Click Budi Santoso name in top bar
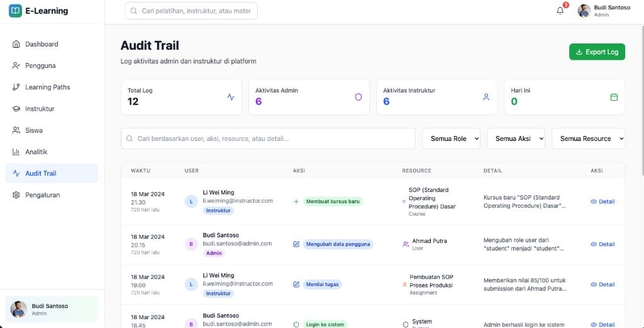 (x=612, y=8)
